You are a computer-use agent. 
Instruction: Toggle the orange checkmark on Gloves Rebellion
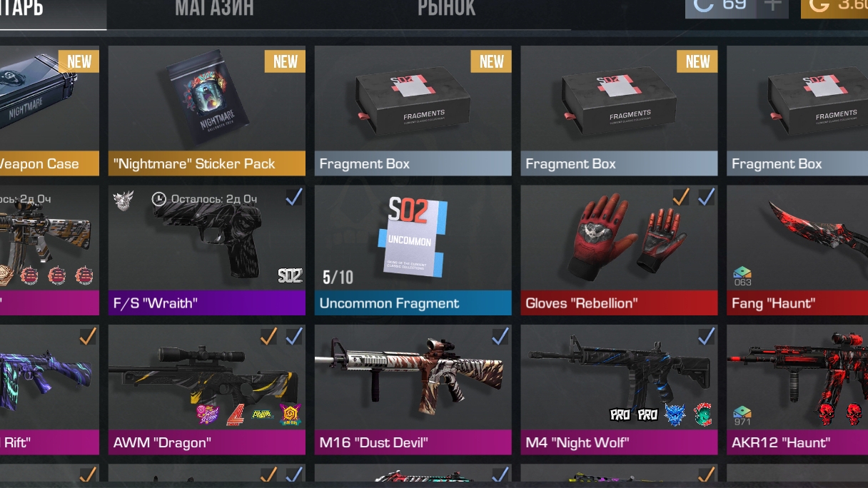681,196
